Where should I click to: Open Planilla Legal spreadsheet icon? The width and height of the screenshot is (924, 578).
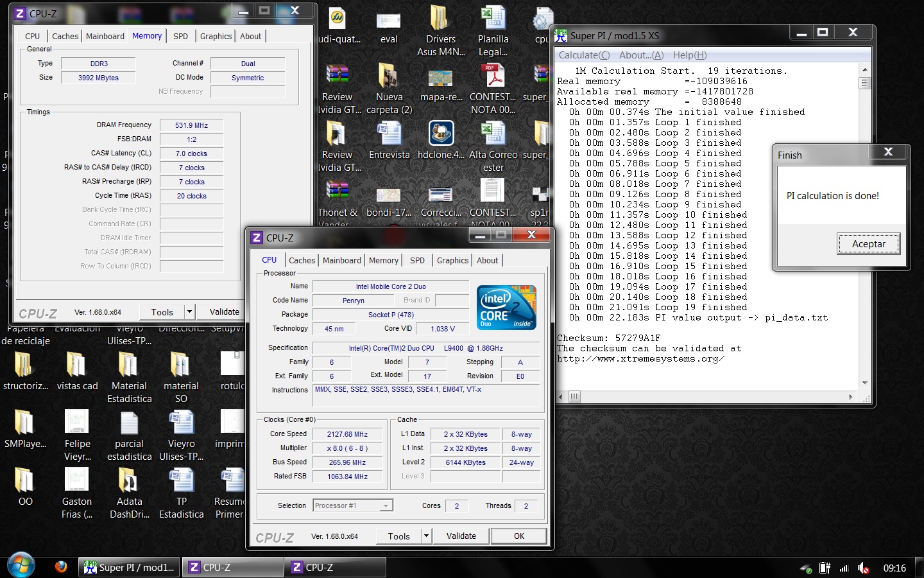pos(493,19)
